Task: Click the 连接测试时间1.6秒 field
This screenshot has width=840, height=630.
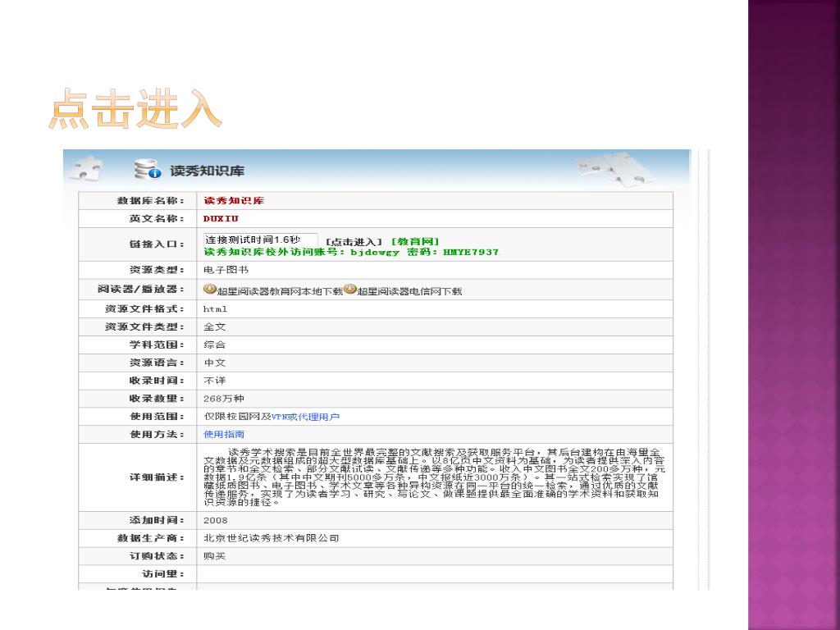Action: [260, 240]
